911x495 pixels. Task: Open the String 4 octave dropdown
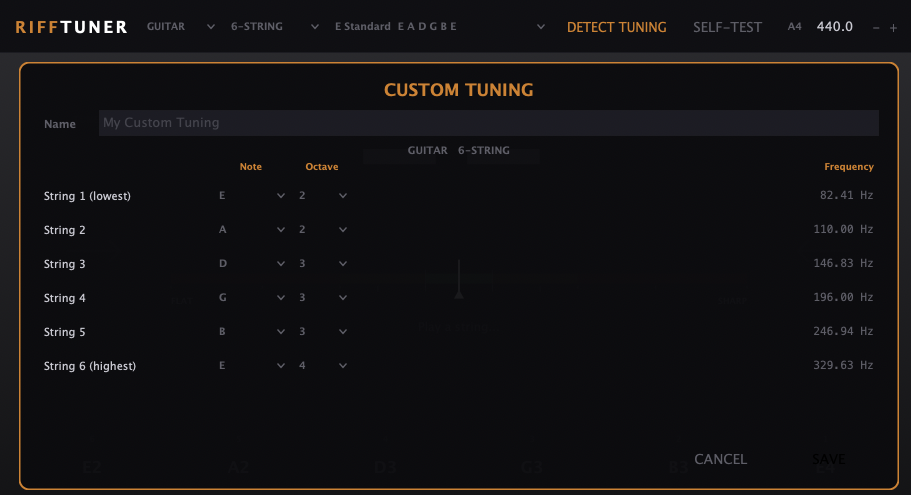[x=322, y=297]
